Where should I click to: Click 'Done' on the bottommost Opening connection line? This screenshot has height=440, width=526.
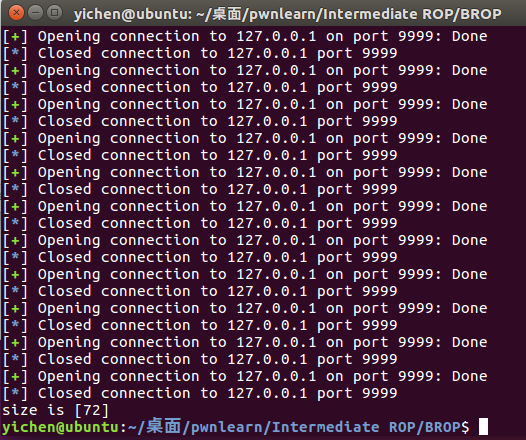[469, 376]
